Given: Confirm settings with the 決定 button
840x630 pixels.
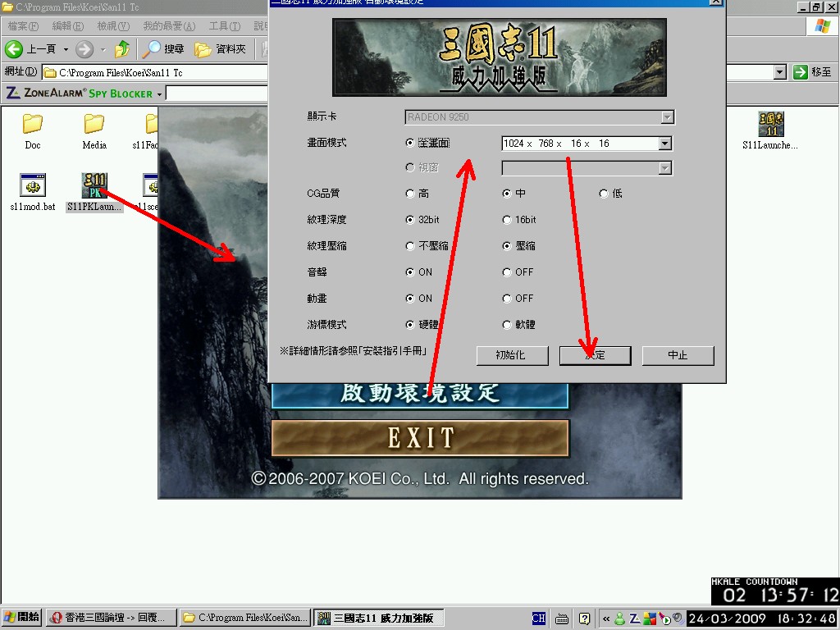Looking at the screenshot, I should pyautogui.click(x=596, y=355).
